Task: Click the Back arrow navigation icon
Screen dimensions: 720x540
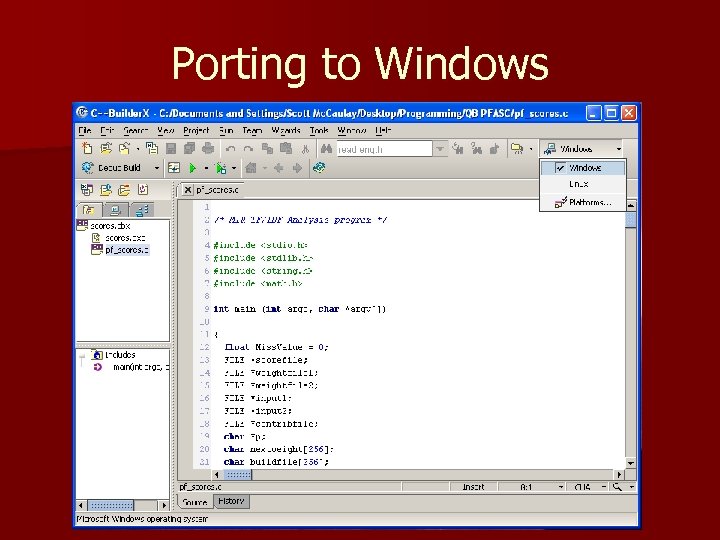Action: (x=278, y=168)
